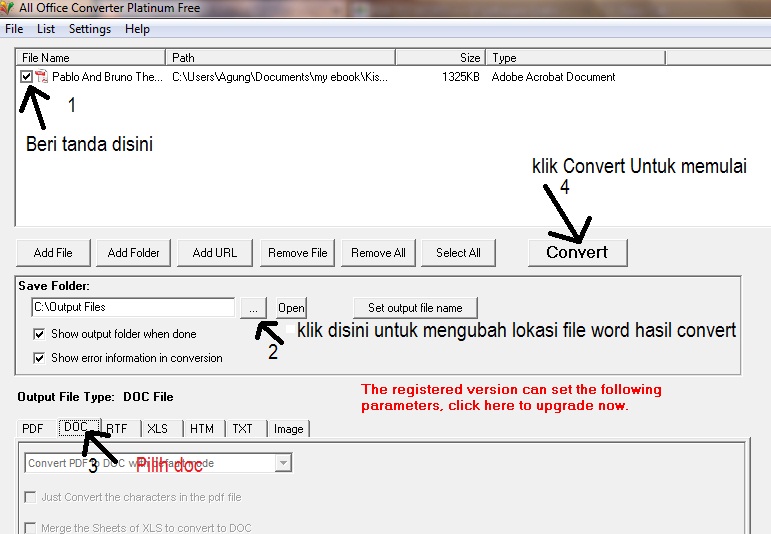This screenshot has height=534, width=771.
Task: Open the Settings menu
Action: click(90, 29)
